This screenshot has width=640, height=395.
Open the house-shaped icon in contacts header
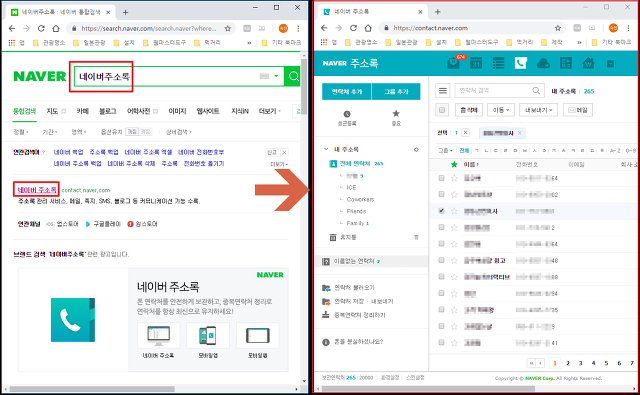[x=588, y=63]
